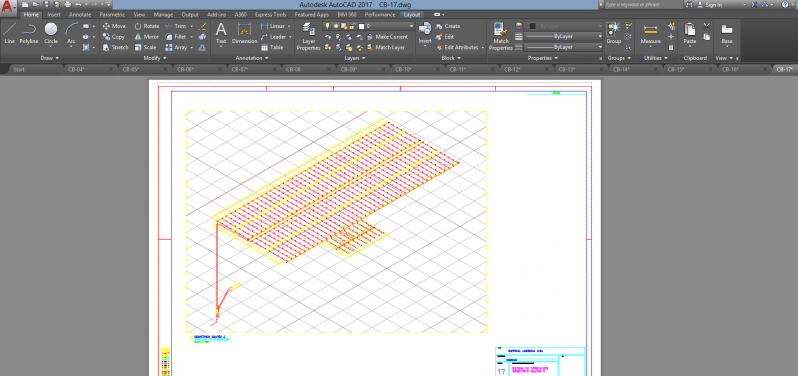
Task: Click the Cut scissors icon
Action: click(x=706, y=25)
